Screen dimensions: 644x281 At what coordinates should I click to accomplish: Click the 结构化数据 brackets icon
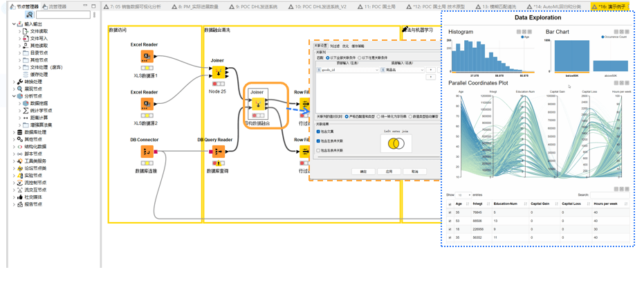[x=20, y=147]
